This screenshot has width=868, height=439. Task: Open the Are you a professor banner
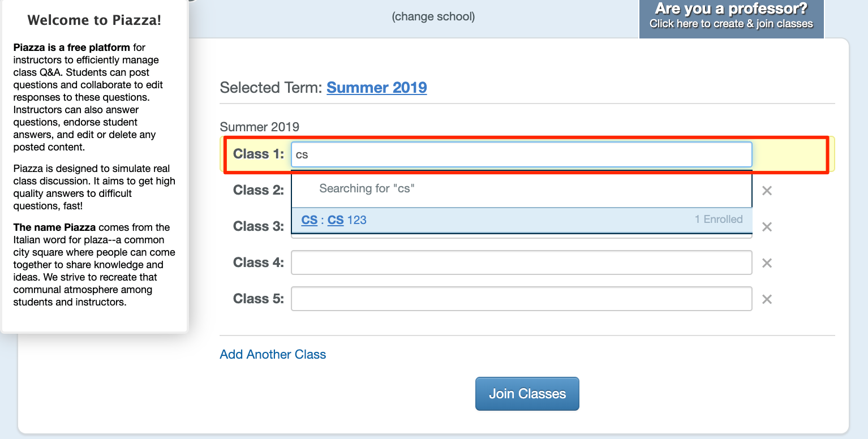pyautogui.click(x=732, y=17)
